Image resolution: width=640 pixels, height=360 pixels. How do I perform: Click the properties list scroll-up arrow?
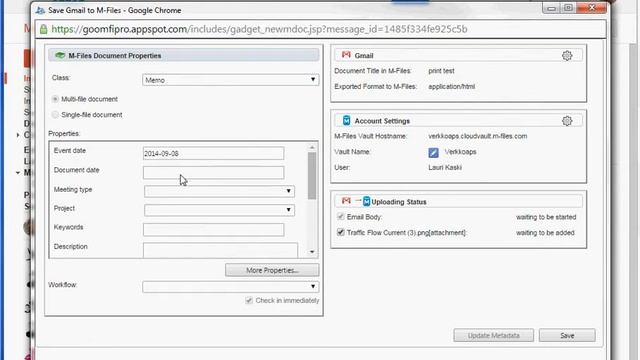pyautogui.click(x=312, y=147)
